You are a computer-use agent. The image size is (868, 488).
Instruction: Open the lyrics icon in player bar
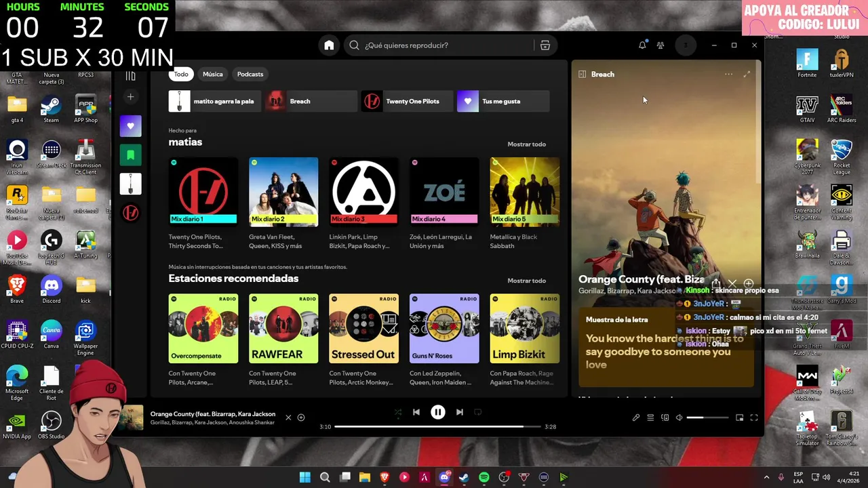pos(636,418)
